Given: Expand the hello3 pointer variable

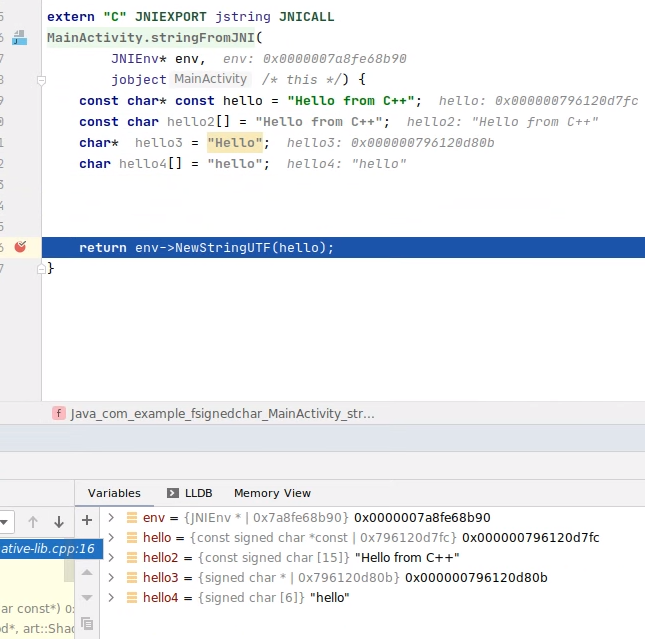Looking at the screenshot, I should tap(112, 577).
